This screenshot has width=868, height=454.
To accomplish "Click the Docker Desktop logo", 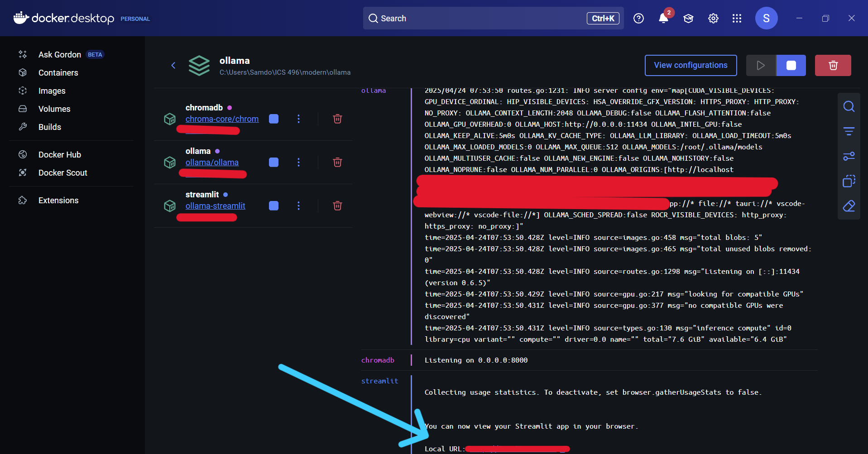I will tap(64, 18).
